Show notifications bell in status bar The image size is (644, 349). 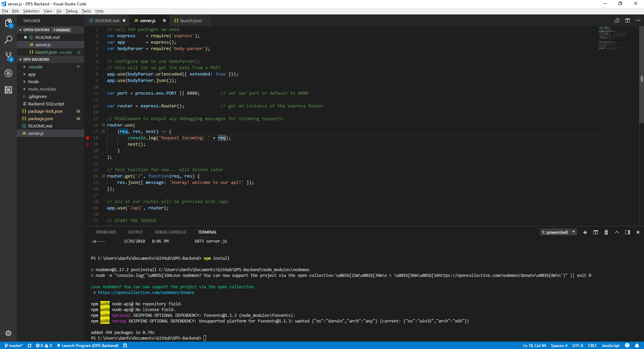click(x=637, y=345)
